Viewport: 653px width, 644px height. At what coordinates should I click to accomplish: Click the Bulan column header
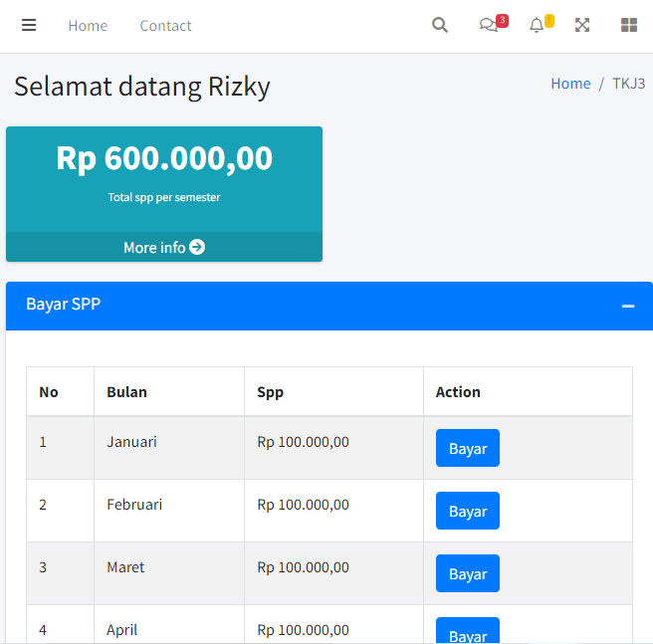126,392
